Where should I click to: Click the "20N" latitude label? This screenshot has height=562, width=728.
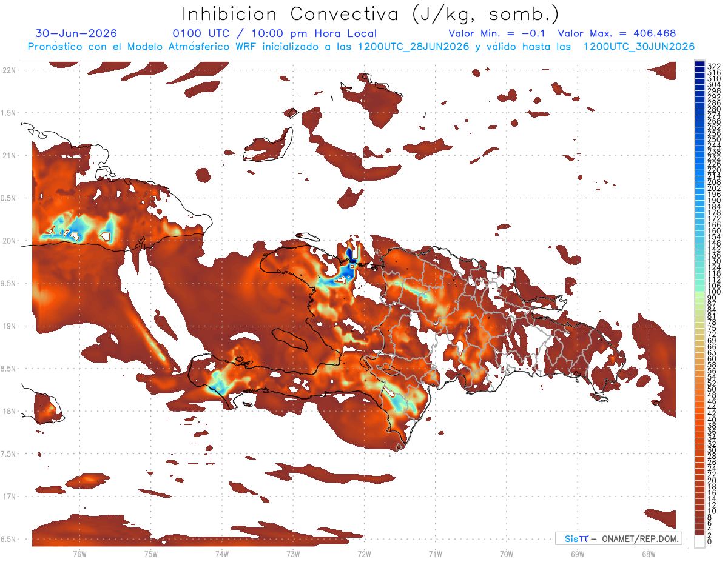pos(9,241)
